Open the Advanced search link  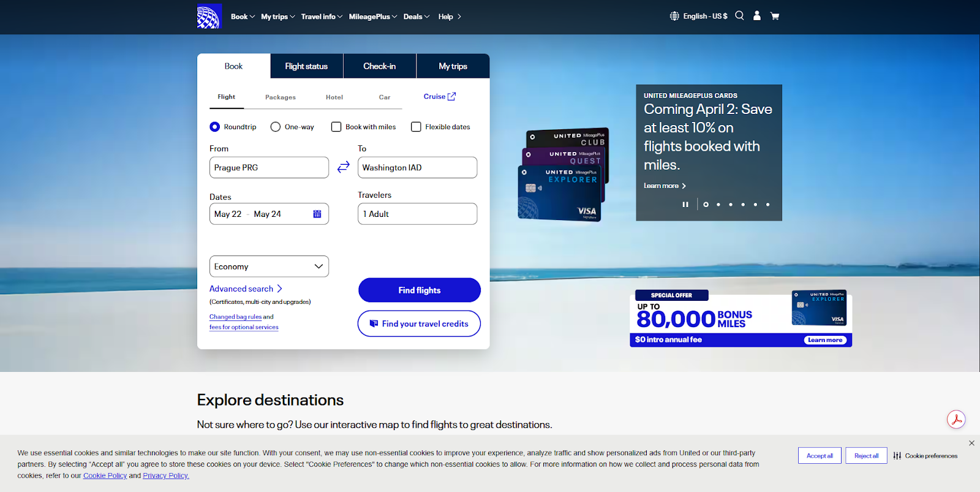246,289
